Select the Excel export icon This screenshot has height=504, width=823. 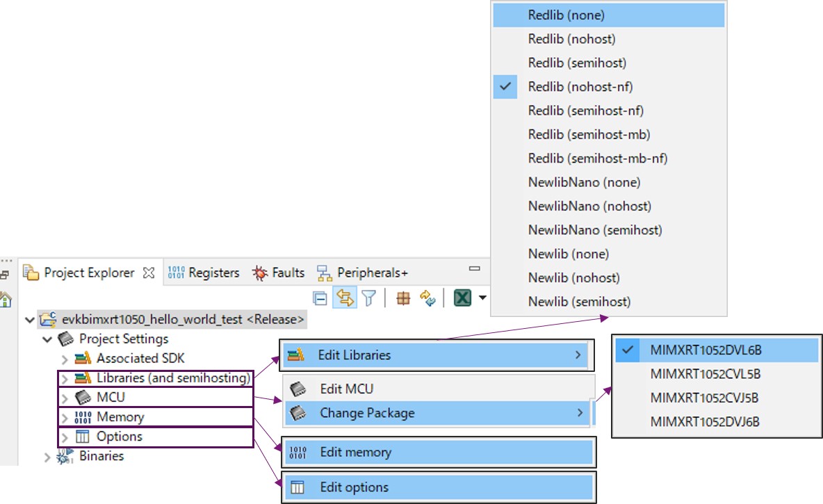point(463,298)
